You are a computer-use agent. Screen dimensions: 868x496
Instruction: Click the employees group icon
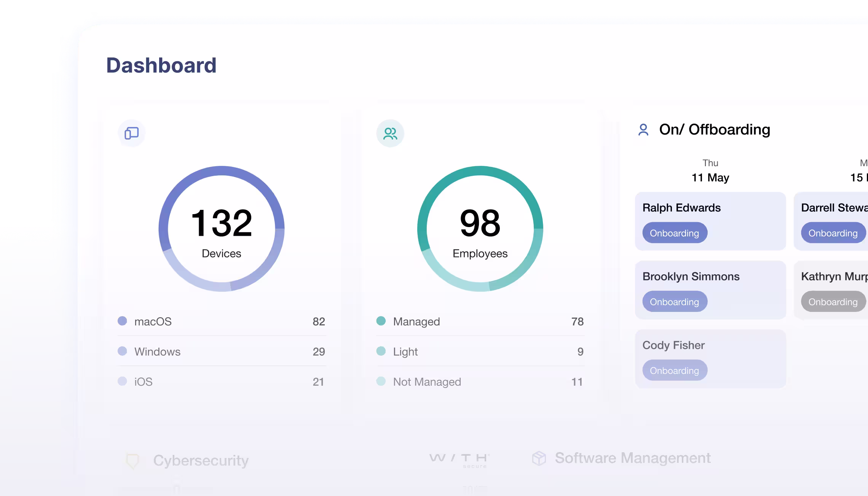point(390,134)
